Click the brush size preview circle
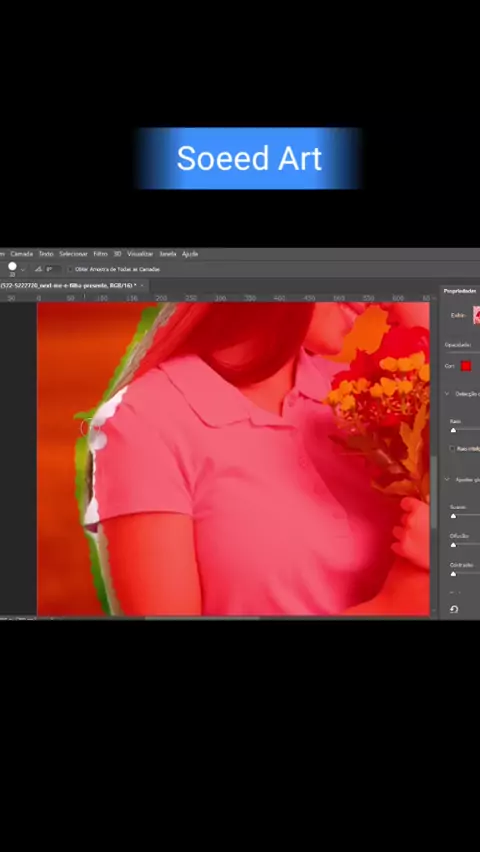 click(12, 267)
